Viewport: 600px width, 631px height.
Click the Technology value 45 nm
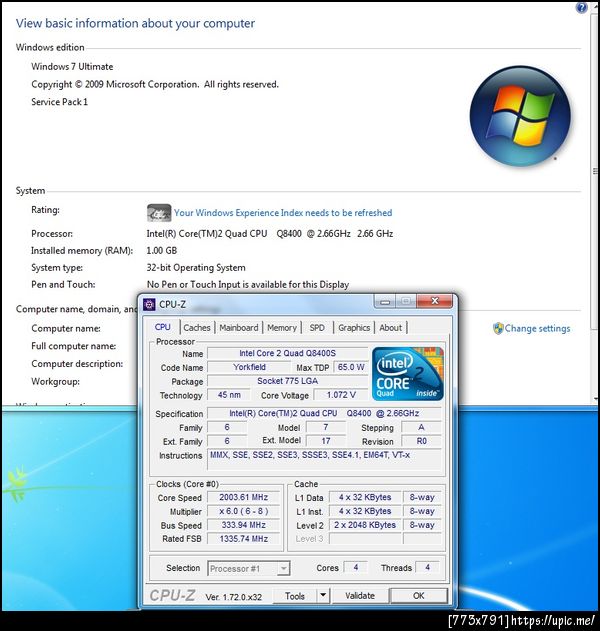229,395
